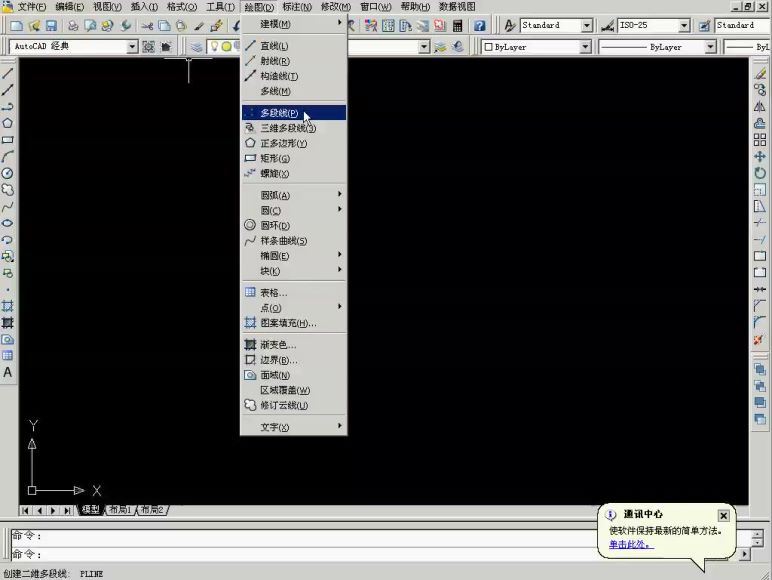This screenshot has height=580, width=772.
Task: Toggle the layer on/off lightbulb icon
Action: coord(213,47)
